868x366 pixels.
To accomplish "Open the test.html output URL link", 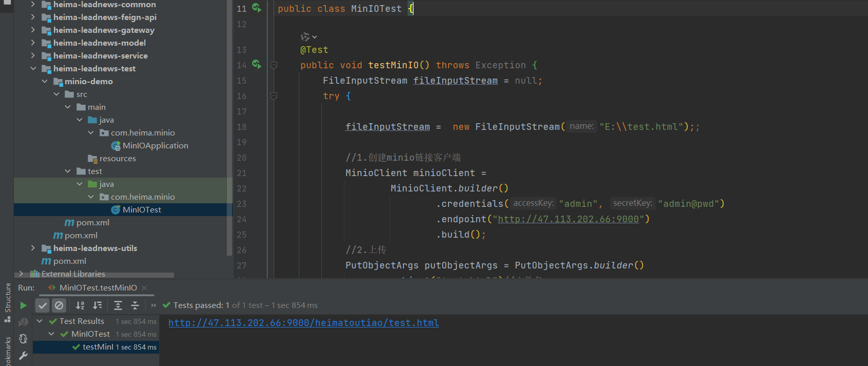I will pyautogui.click(x=303, y=323).
